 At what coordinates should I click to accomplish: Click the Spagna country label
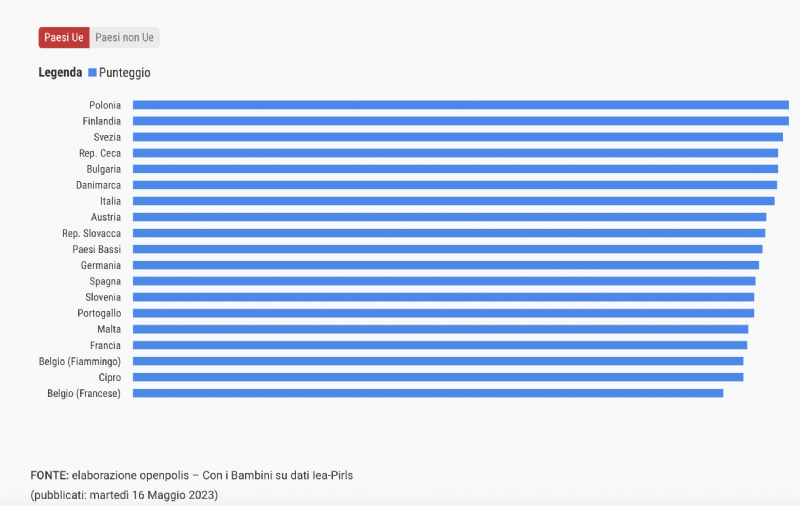click(105, 281)
